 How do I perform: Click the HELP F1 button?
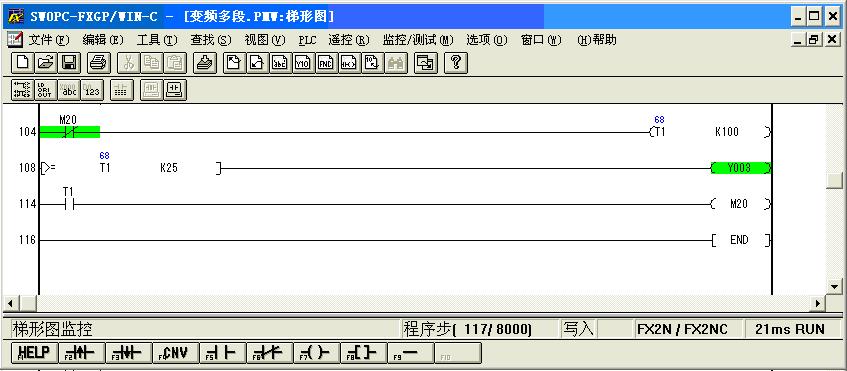point(34,353)
